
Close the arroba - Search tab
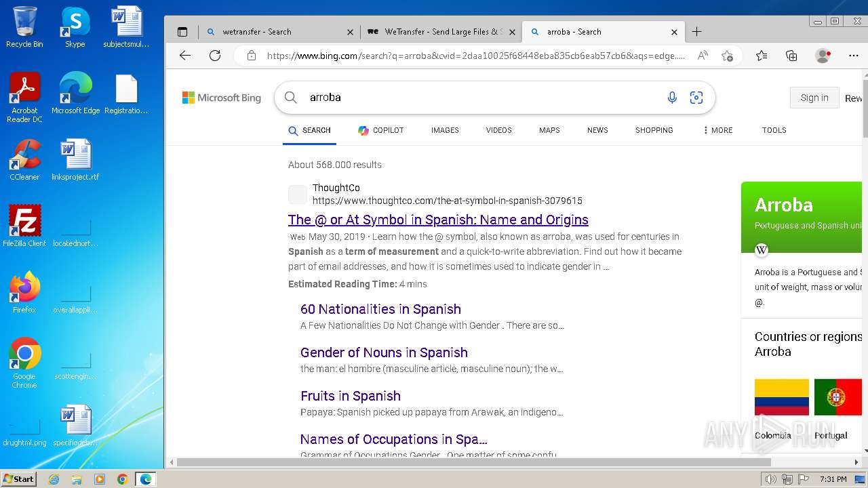click(x=674, y=32)
